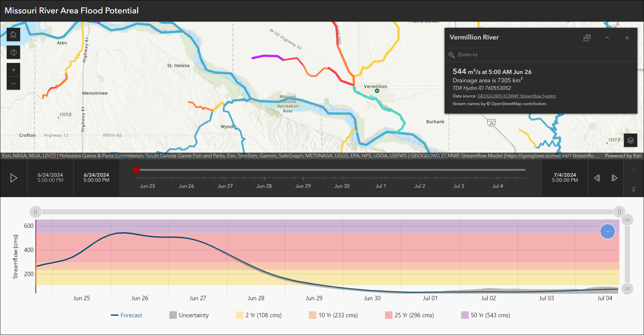This screenshot has width=644, height=335.
Task: Toggle the Uncertainty series in legend
Action: click(x=189, y=315)
